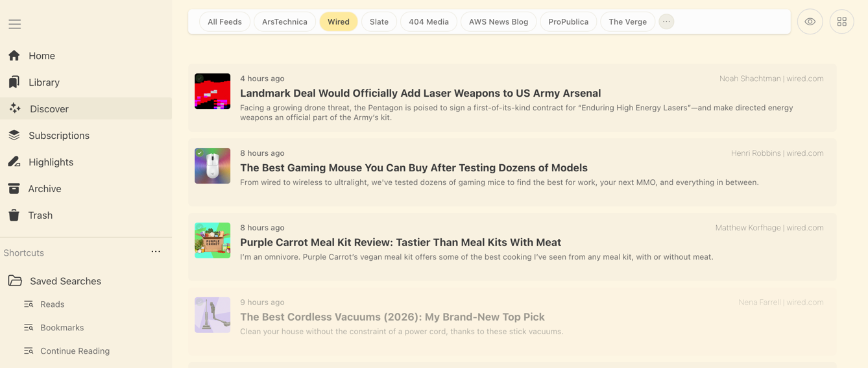Image resolution: width=868 pixels, height=368 pixels.
Task: Switch to grid layout view
Action: (841, 21)
